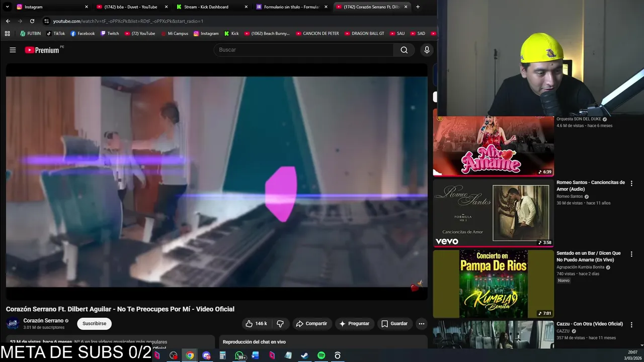Open the CANCION DE PETER bookmark
The height and width of the screenshot is (362, 644).
(x=317, y=33)
